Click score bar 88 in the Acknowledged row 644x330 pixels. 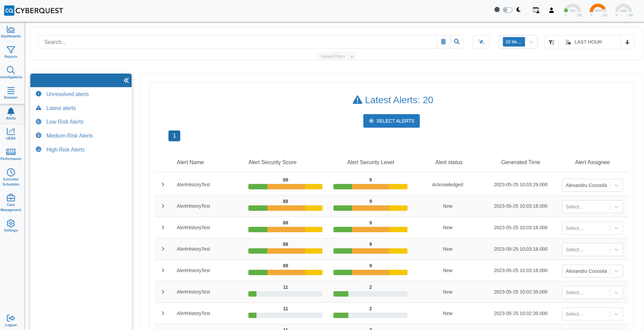coord(285,187)
